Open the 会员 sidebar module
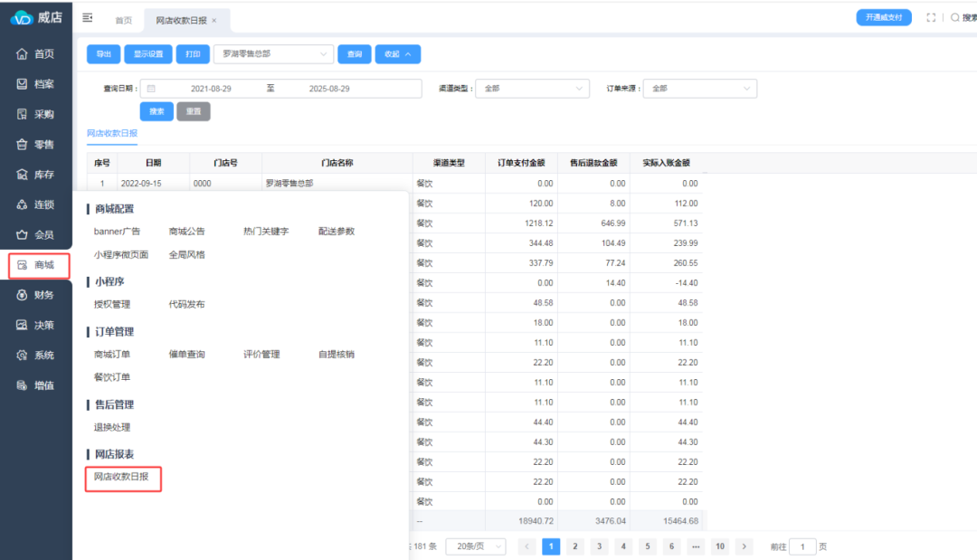This screenshot has width=977, height=560. coord(36,235)
